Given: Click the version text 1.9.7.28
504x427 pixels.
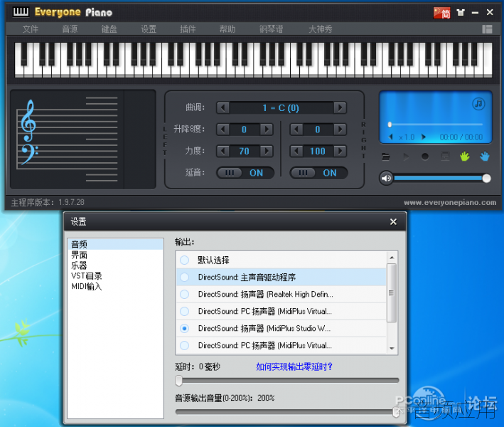Looking at the screenshot, I should click(x=71, y=202).
